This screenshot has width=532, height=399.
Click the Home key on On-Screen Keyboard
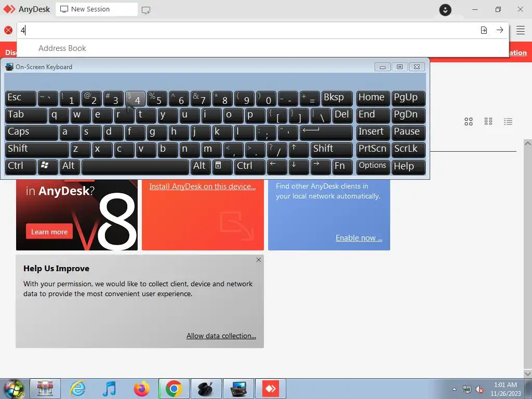373,98
